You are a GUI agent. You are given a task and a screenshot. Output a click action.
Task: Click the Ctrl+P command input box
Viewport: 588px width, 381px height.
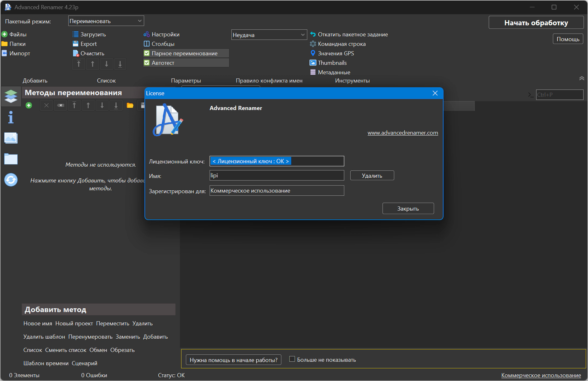point(560,95)
